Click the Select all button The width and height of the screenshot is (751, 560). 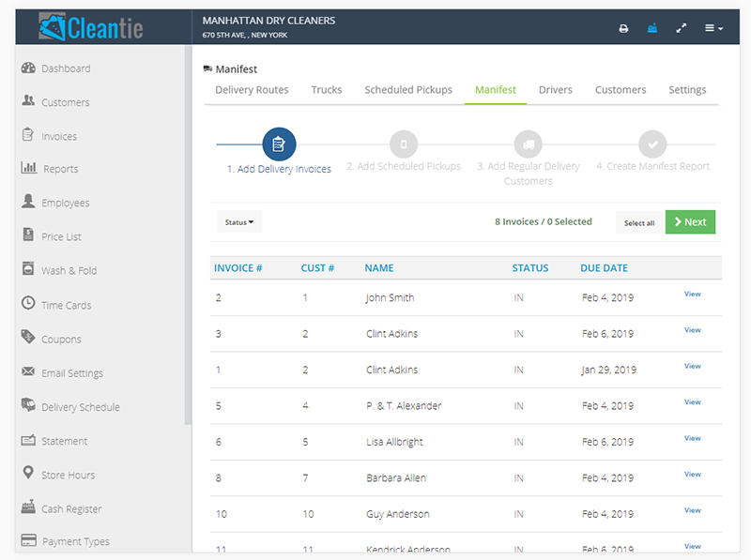click(x=639, y=222)
